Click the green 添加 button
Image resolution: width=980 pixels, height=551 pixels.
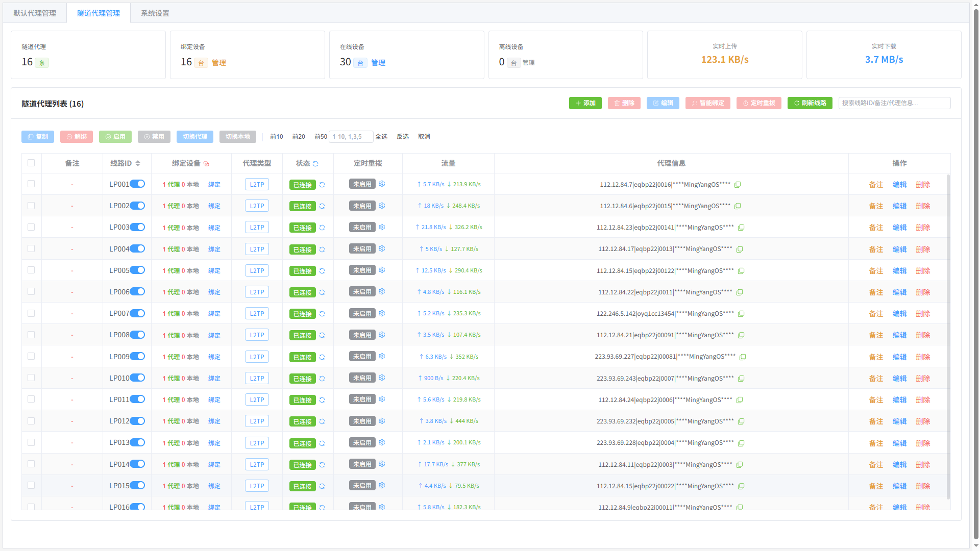tap(585, 103)
